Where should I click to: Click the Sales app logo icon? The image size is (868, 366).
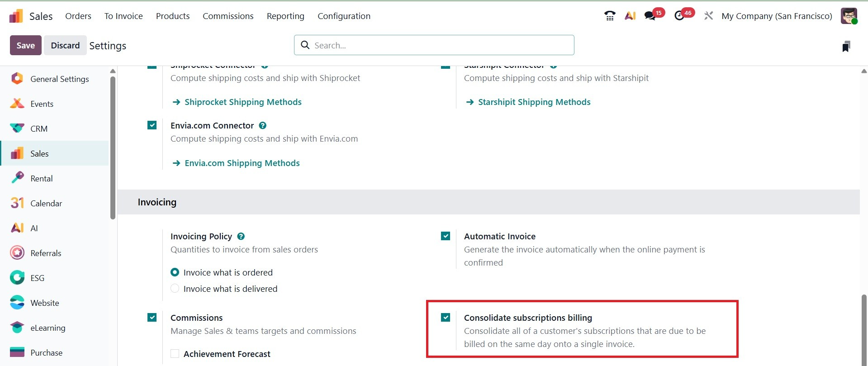tap(16, 16)
